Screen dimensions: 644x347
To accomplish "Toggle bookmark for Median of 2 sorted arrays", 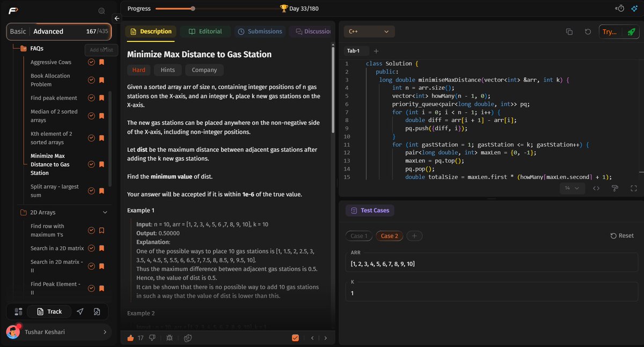I will [x=101, y=116].
